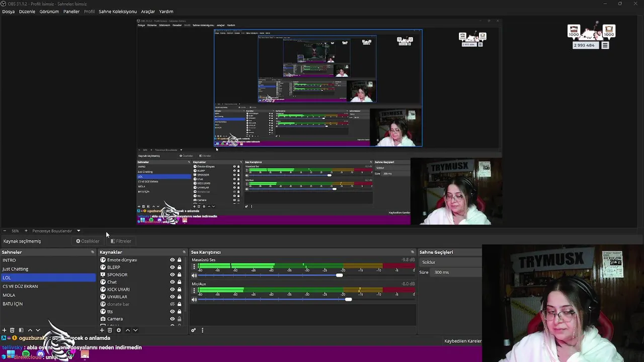
Task: Unlock the KİCK UYARI source
Action: pos(179,290)
